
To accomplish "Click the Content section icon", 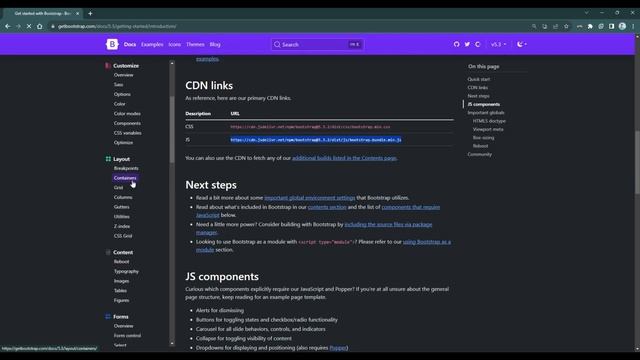I will [x=108, y=252].
